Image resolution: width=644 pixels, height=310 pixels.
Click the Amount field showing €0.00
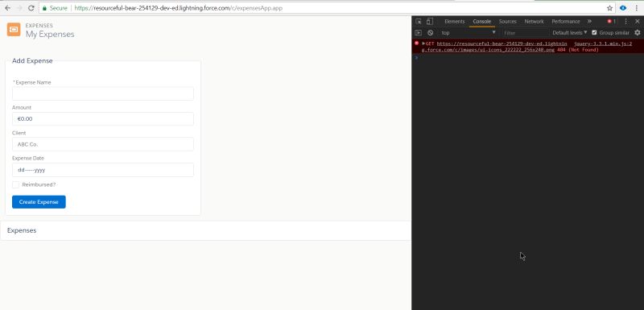pos(103,119)
